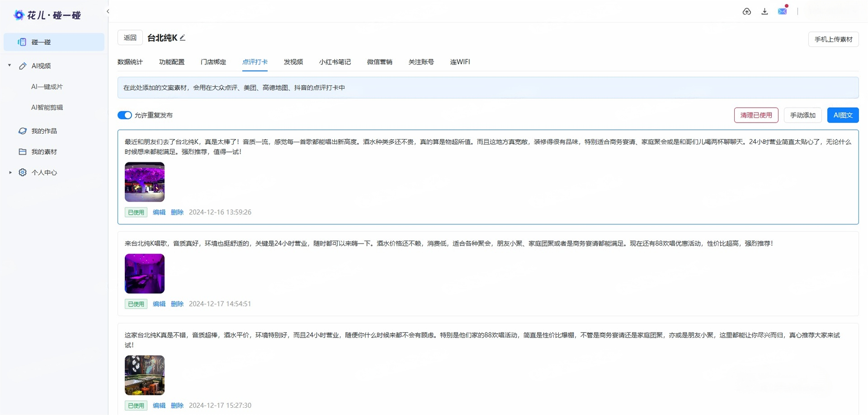Click the AI图文 button
The height and width of the screenshot is (415, 868).
[842, 115]
